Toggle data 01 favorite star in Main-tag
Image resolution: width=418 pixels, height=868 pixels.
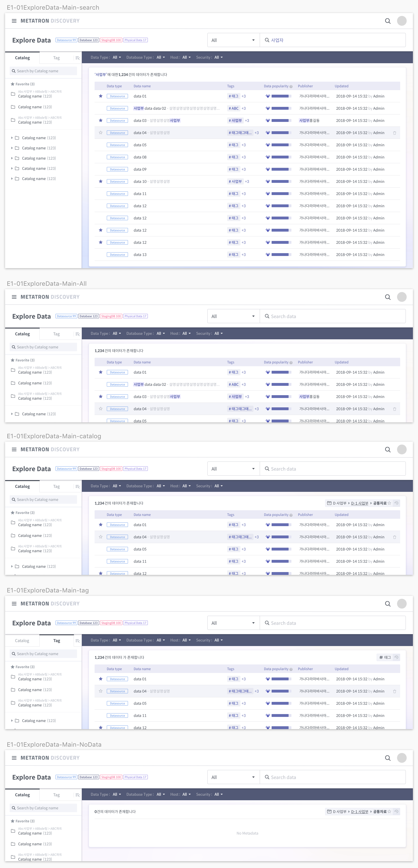[x=101, y=679]
